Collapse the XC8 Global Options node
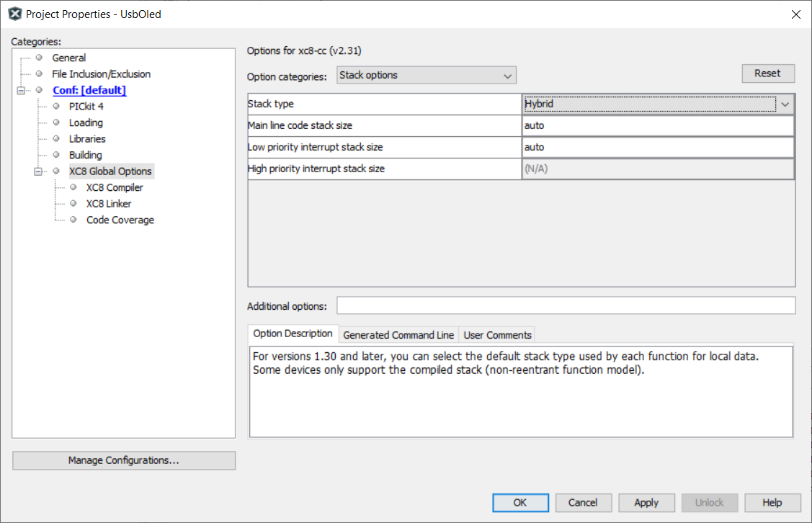Screen dimensions: 812x523 click(38, 171)
